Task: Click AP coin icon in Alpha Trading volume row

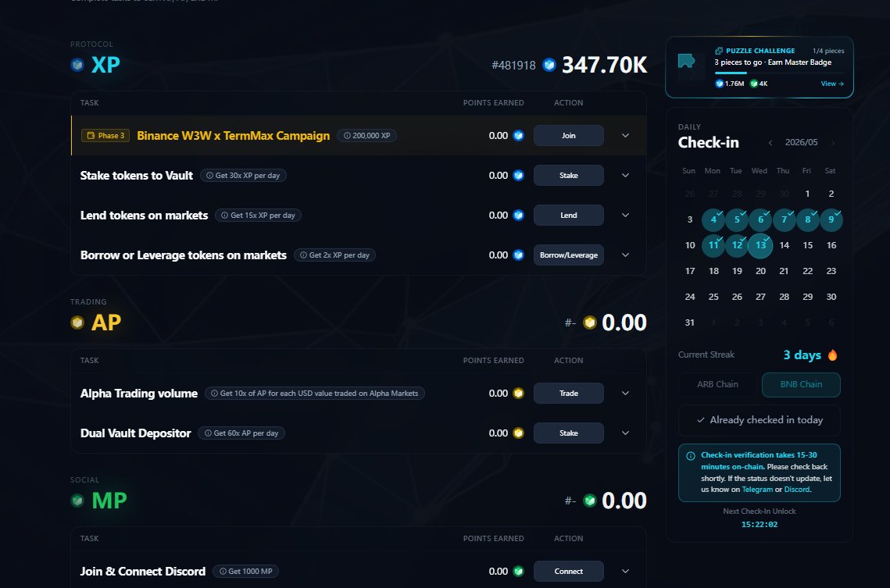Action: (x=518, y=393)
